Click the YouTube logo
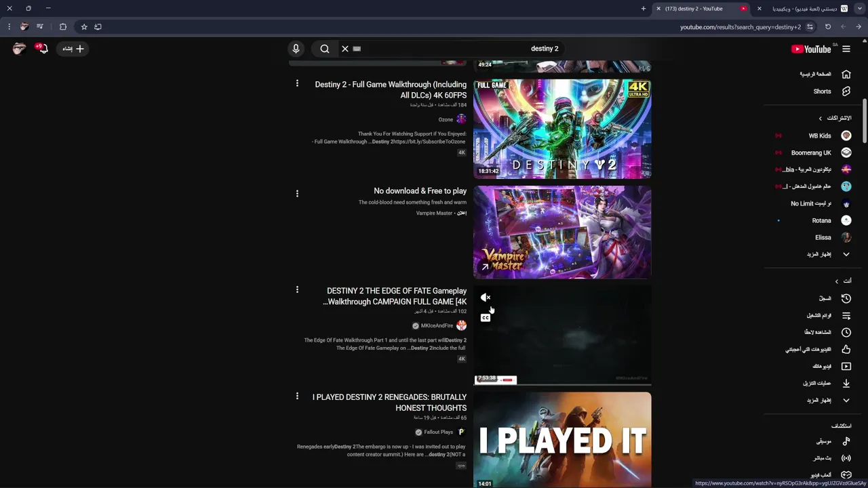Image resolution: width=868 pixels, height=488 pixels. tap(810, 49)
